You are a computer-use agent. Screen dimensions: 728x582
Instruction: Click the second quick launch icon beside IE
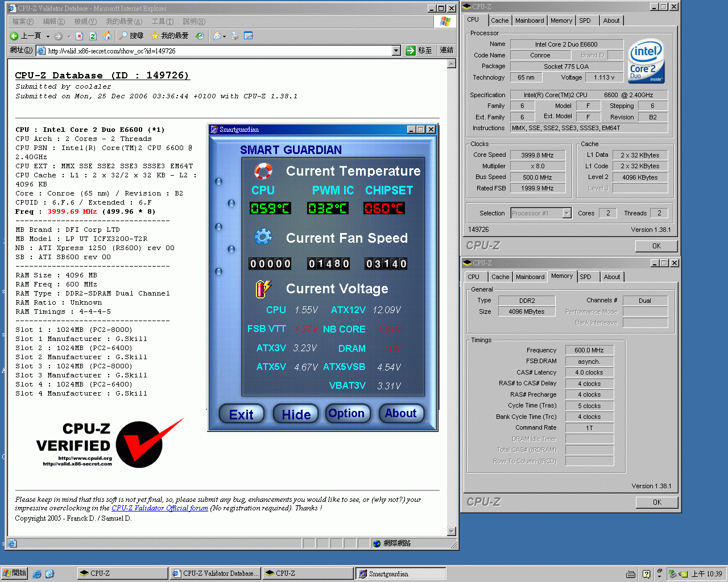point(49,574)
